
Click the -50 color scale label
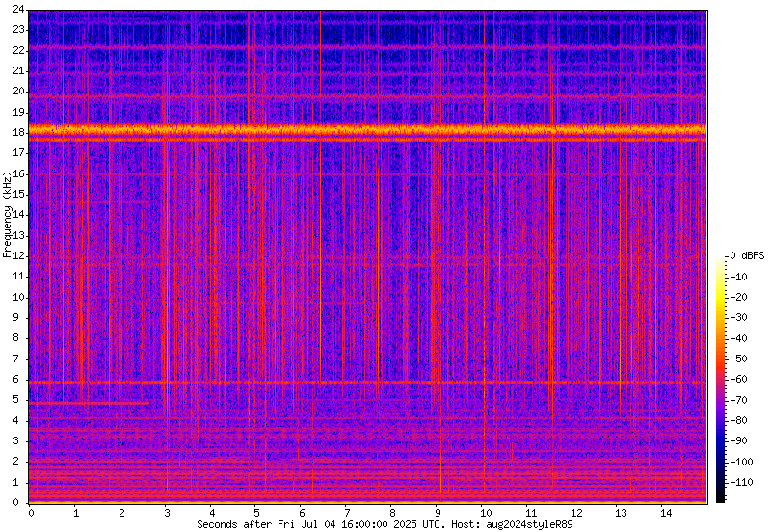[x=738, y=359]
